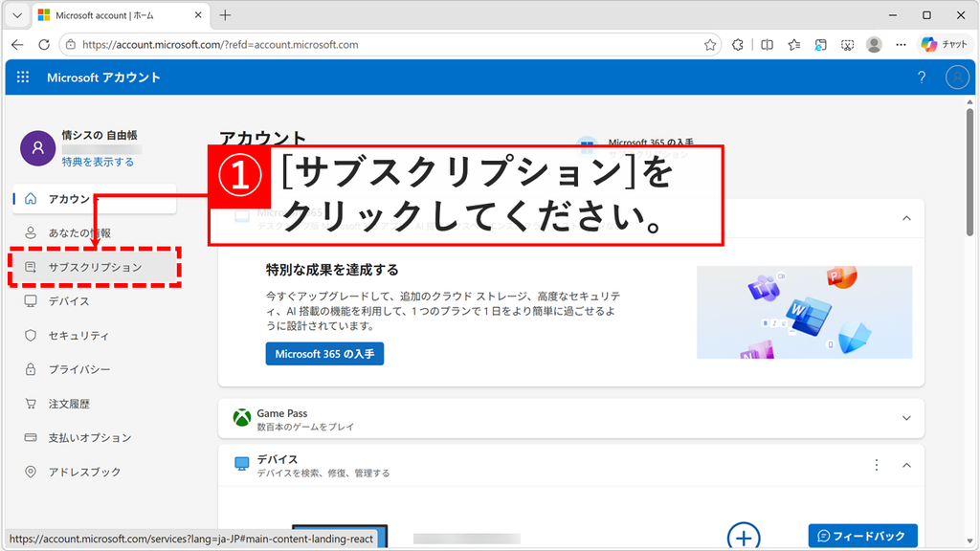
Task: Click Microsoft 365 の入手 button
Action: point(324,354)
